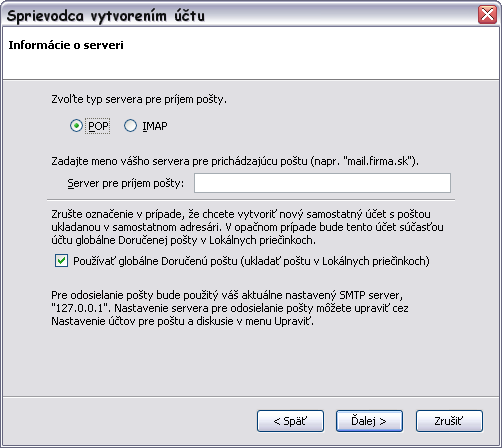Click the 'Zvoľte typ servera pre príjem pošty' text
502x448 pixels.
[139, 99]
